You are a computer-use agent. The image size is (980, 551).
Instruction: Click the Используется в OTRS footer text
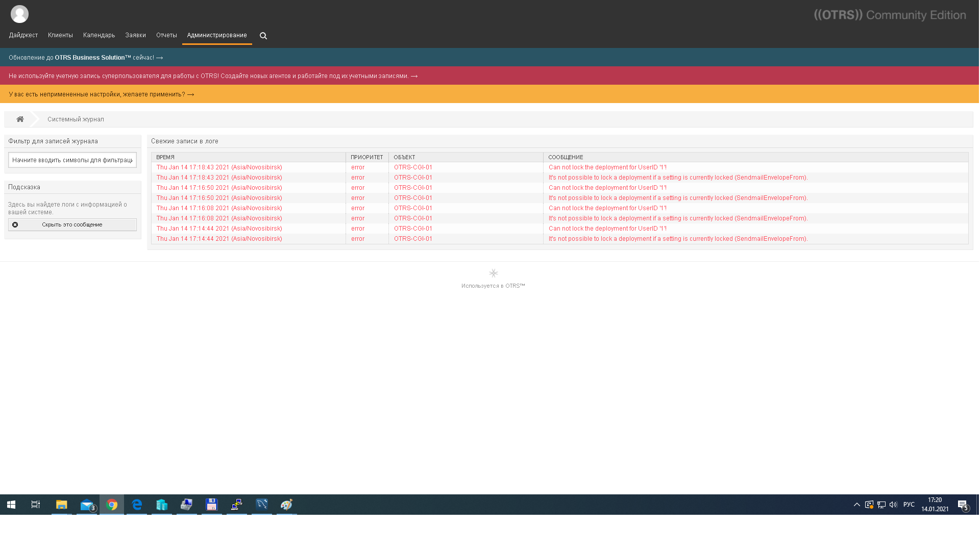tap(493, 286)
